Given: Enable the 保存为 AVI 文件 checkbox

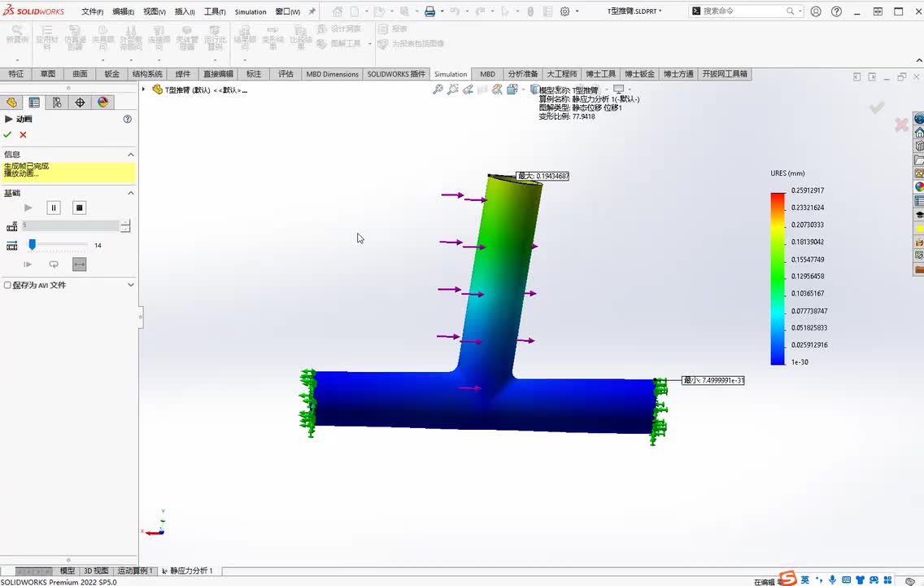Looking at the screenshot, I should [7, 286].
